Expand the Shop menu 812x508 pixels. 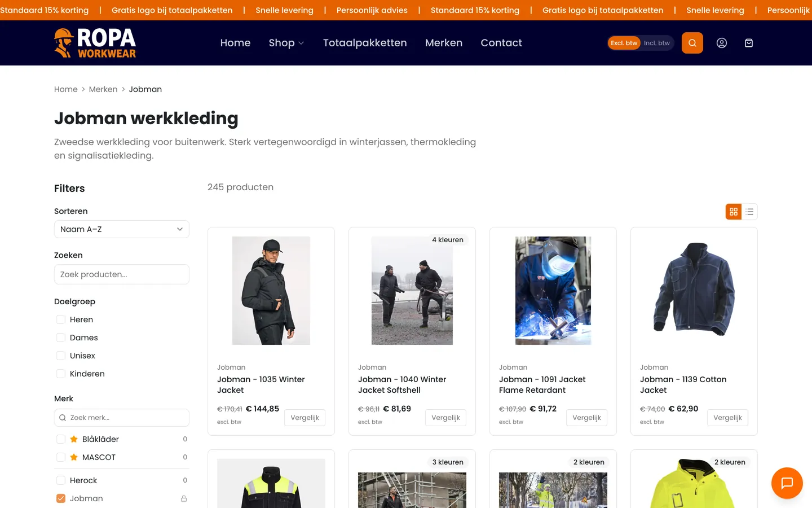[286, 43]
